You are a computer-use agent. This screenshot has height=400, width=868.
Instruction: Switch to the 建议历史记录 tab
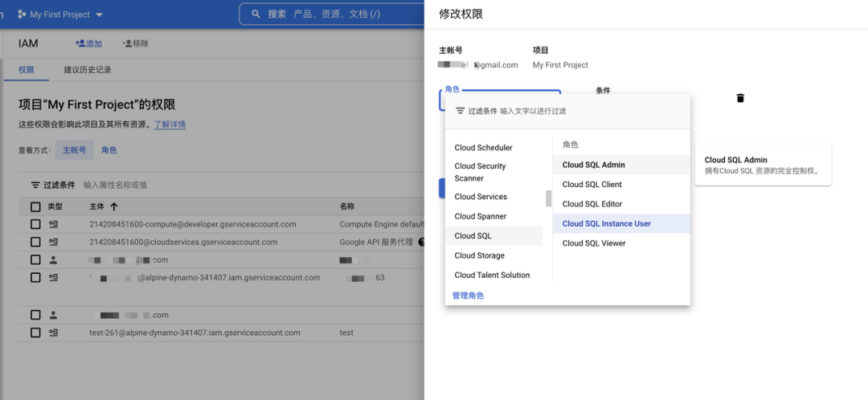[x=88, y=70]
